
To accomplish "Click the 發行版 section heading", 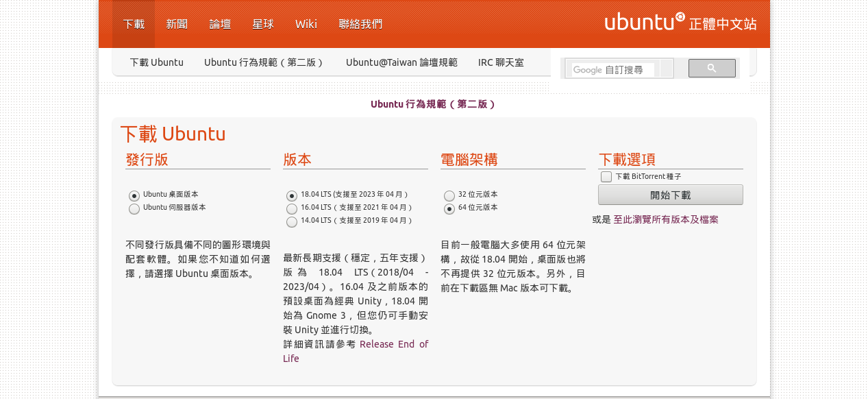I will [x=147, y=160].
